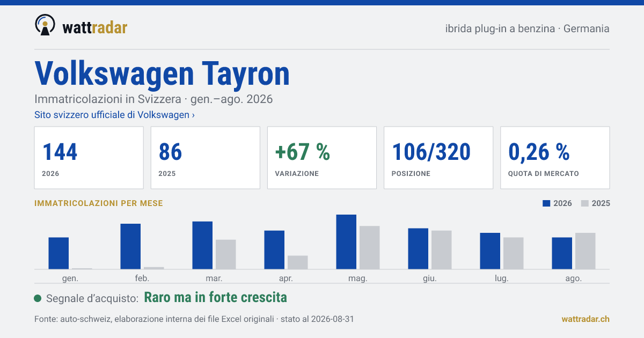Click the 'lug.' month axis label
The image size is (644, 338).
(502, 278)
